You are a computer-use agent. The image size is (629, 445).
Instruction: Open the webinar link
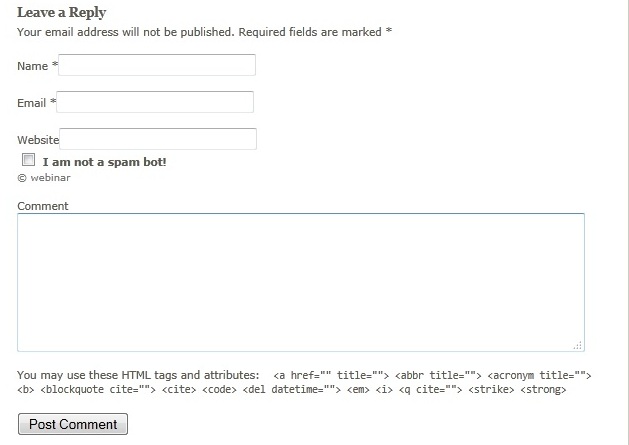[51, 178]
